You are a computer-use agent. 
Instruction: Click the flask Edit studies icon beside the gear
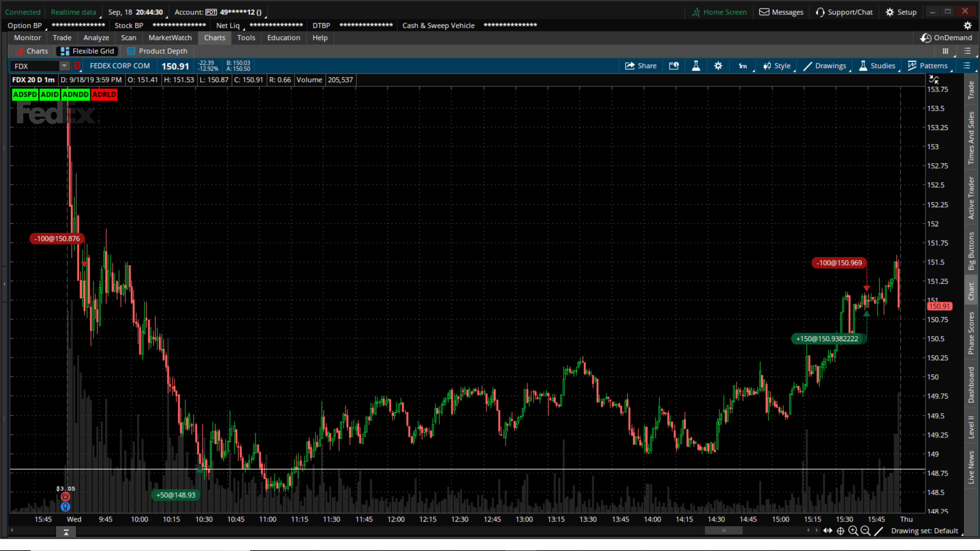(696, 66)
